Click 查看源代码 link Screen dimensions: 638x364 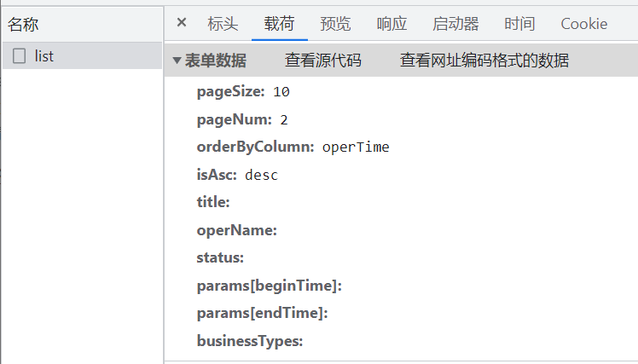(x=323, y=61)
